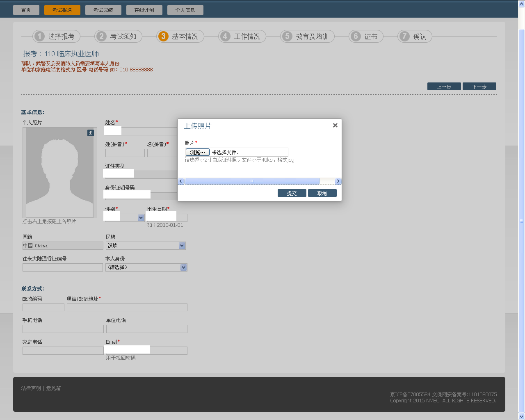
Task: Expand the 民族 dropdown
Action: (182, 246)
